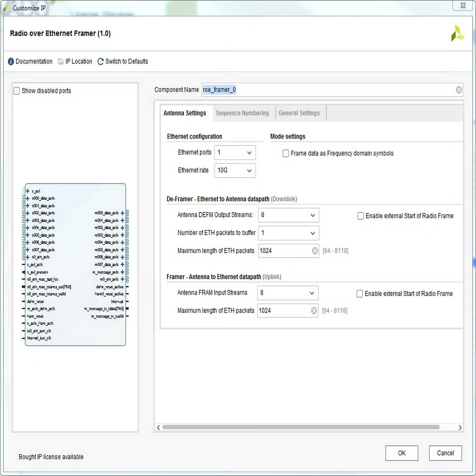Screen dimensions: 476x476
Task: Expand the m000_data_axis port plus icon
Action: click(x=123, y=213)
